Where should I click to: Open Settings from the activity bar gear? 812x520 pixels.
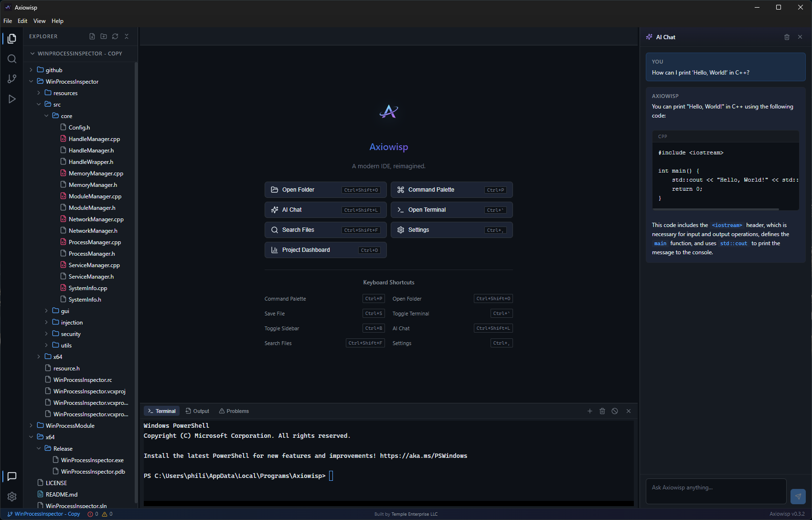[x=12, y=497]
